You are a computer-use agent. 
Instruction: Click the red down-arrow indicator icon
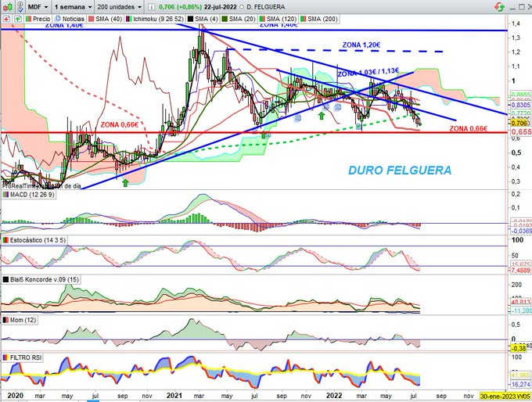point(6,19)
